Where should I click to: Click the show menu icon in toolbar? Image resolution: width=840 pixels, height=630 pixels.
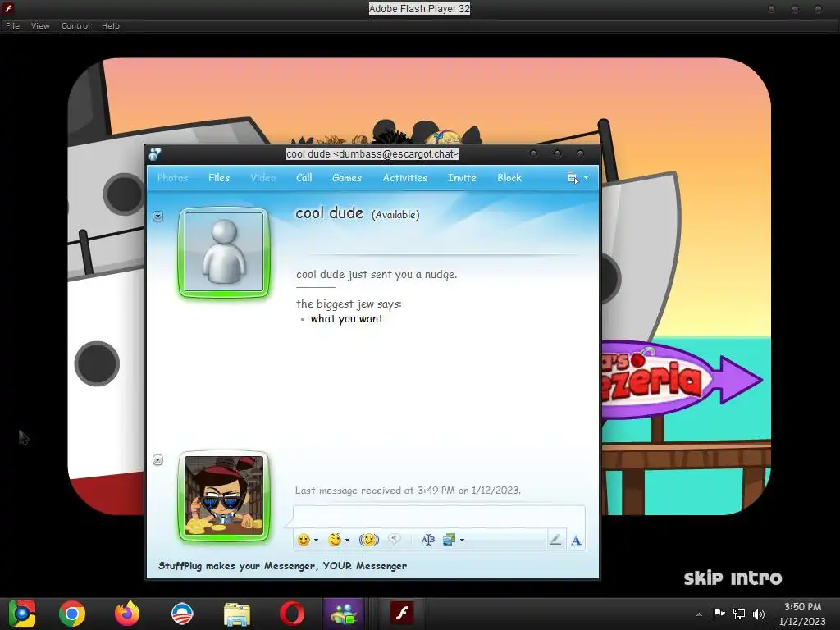(x=573, y=178)
